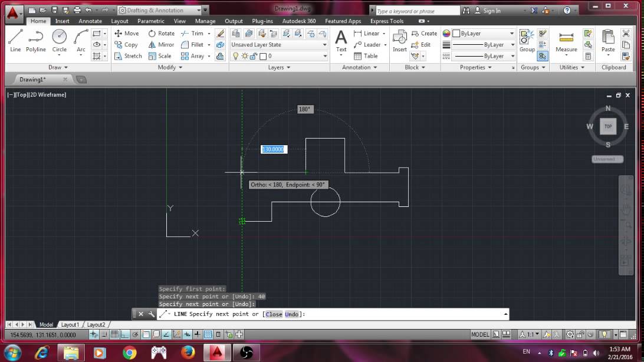Screen dimensions: 644x362
Task: Click the Move tool
Action: (126, 33)
